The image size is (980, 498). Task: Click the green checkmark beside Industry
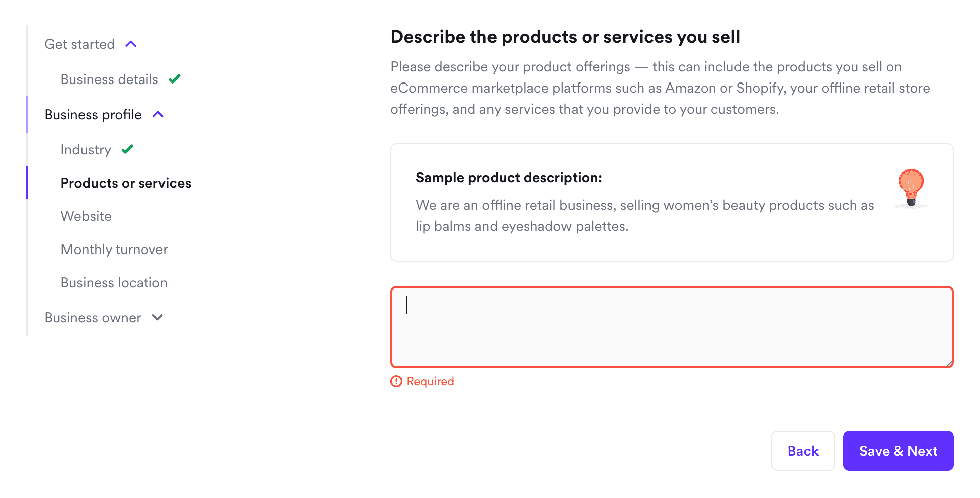(x=127, y=149)
